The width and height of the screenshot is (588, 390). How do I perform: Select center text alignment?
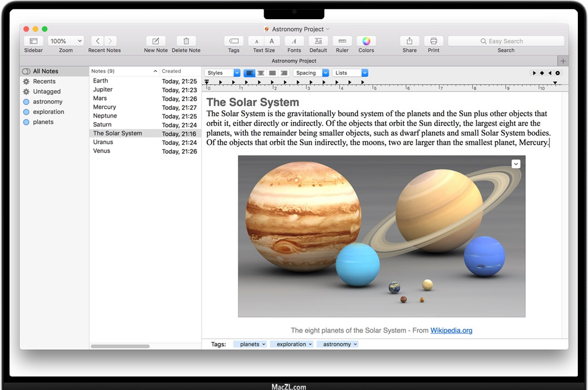tap(261, 73)
